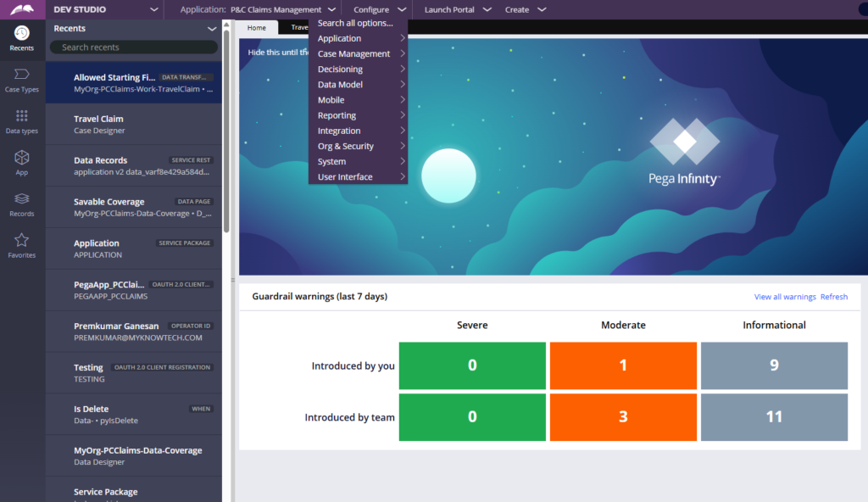Image resolution: width=868 pixels, height=502 pixels.
Task: Open Allowed Starting Fi... data transform
Action: (134, 82)
